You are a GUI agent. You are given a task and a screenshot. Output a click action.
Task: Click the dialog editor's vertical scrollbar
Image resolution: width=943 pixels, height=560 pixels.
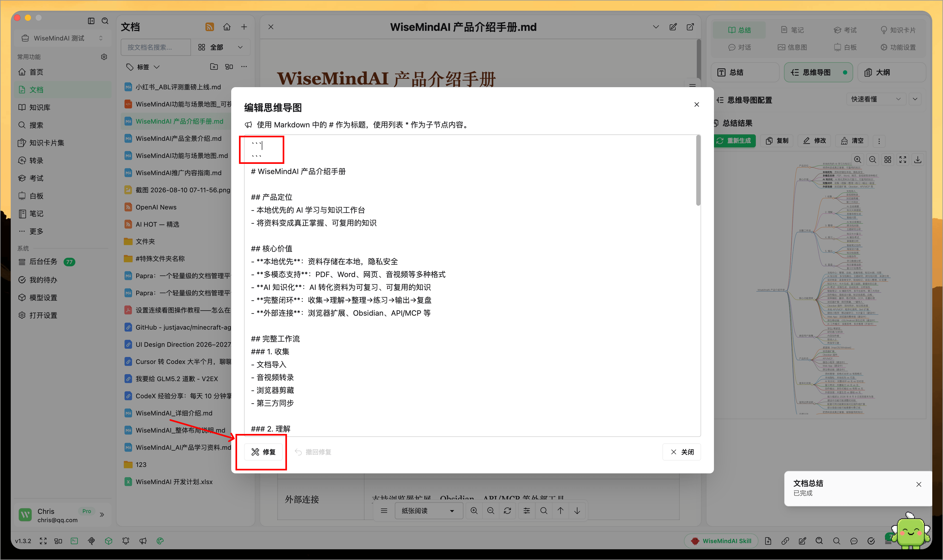coord(698,171)
